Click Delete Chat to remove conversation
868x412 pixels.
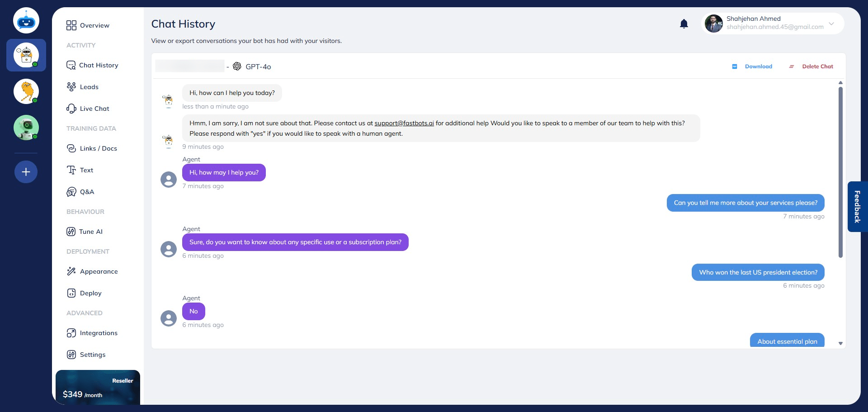817,66
